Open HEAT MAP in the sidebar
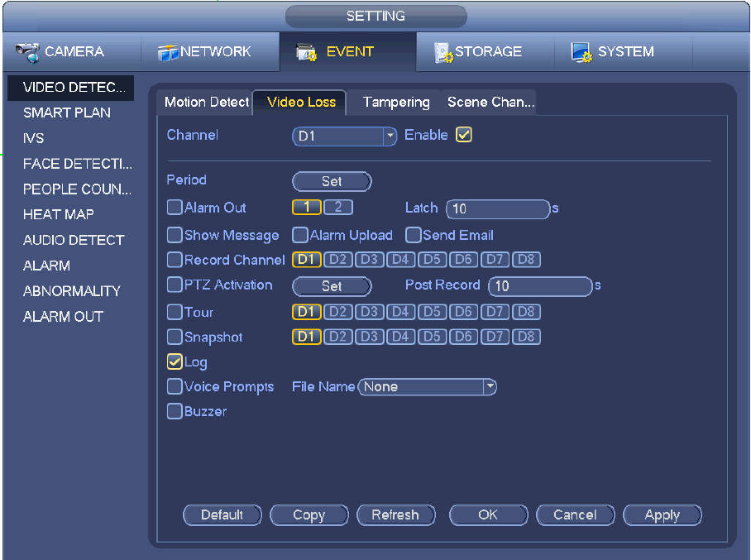 point(59,214)
